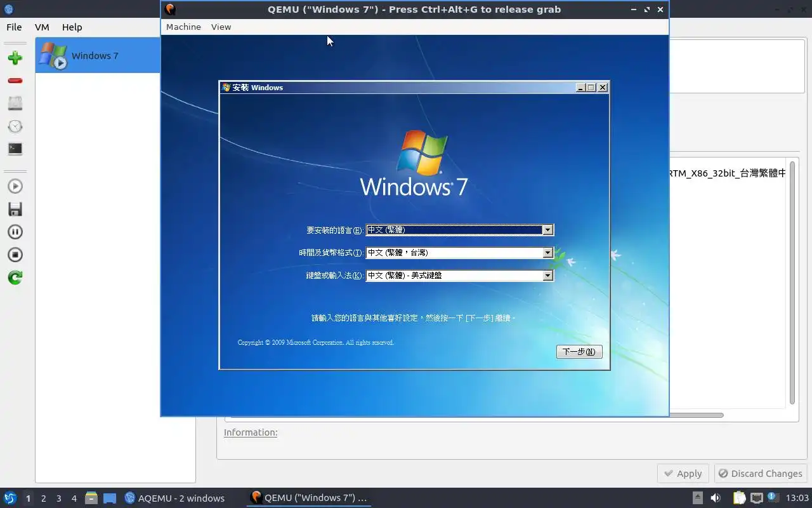
Task: Open the VM disk settings icon in the AQEMU sidebar
Action: (x=15, y=104)
